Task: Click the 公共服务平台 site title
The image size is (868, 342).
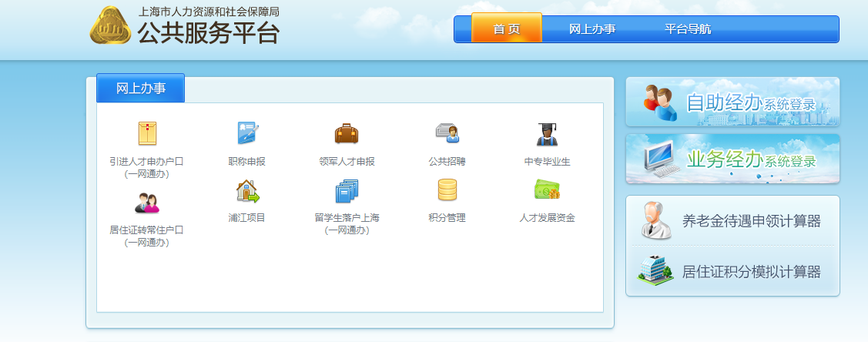Action: [x=209, y=32]
